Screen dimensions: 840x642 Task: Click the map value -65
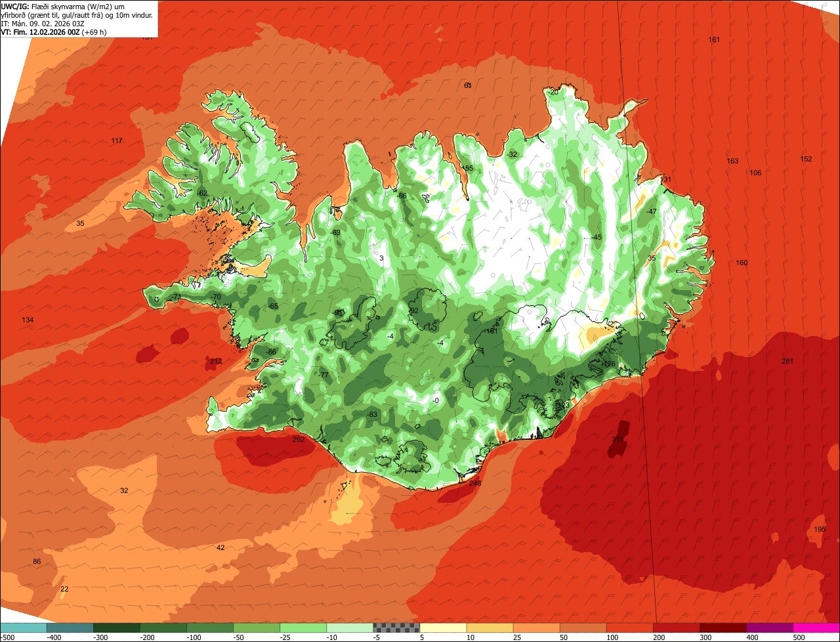point(273,307)
